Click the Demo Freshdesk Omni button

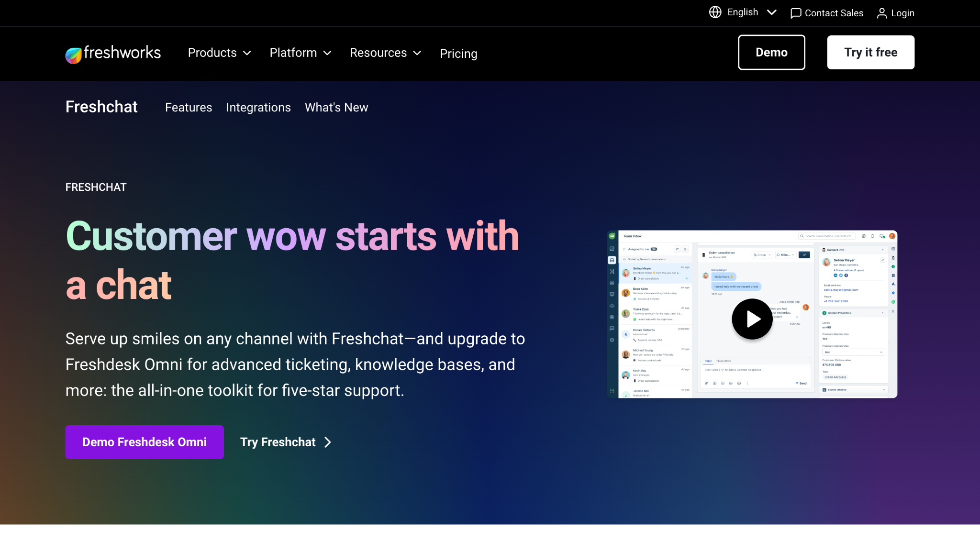tap(144, 442)
